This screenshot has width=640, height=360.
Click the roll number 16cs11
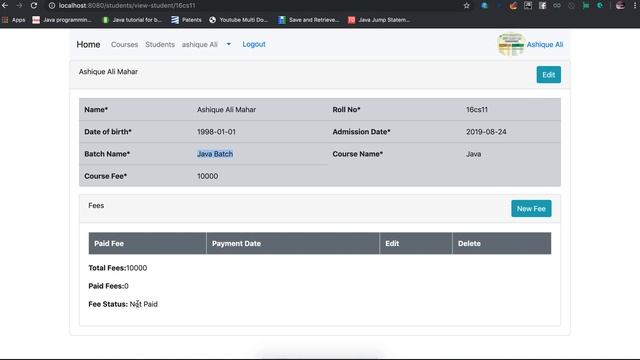[477, 109]
